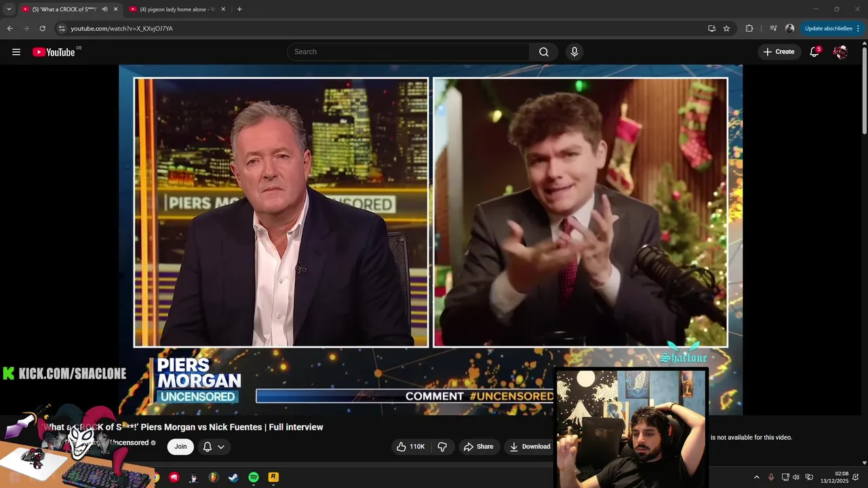Switch to the 'pigeon lady home alone' tab
Viewport: 868px width, 488px height.
pos(178,9)
